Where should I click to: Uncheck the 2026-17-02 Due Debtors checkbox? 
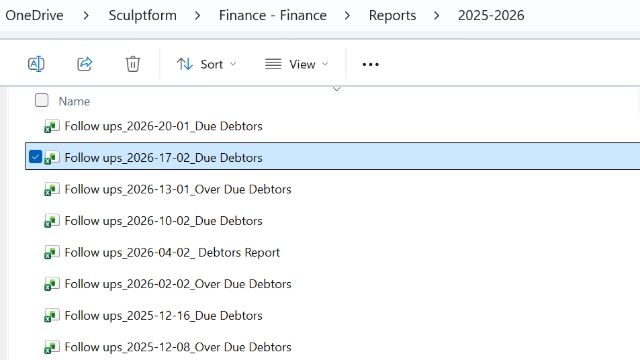36,157
